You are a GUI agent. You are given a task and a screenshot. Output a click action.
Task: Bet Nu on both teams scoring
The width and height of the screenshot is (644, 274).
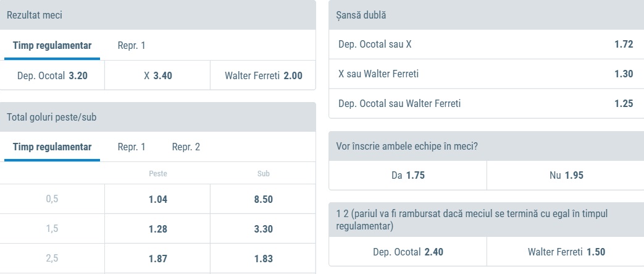pos(566,175)
